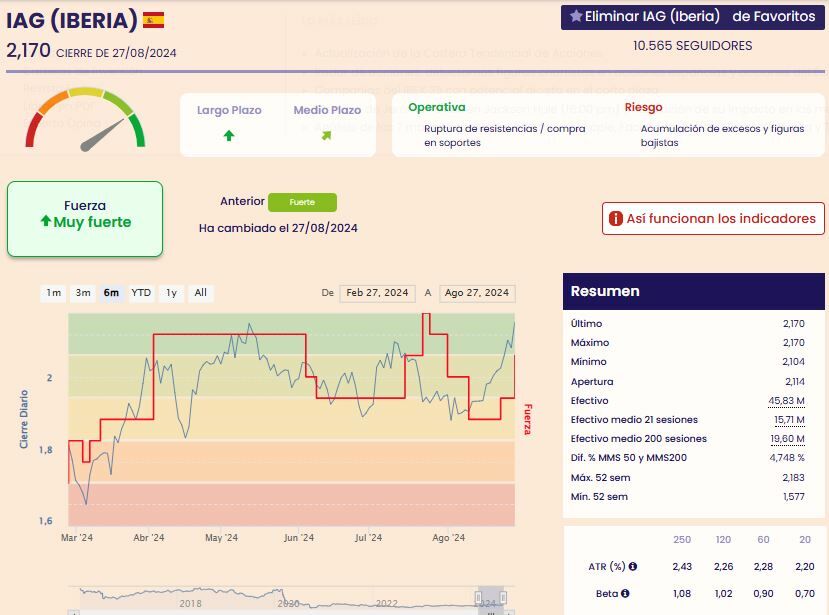Click the Máx. 52 sem value 2,183
The width and height of the screenshot is (829, 615).
793,478
